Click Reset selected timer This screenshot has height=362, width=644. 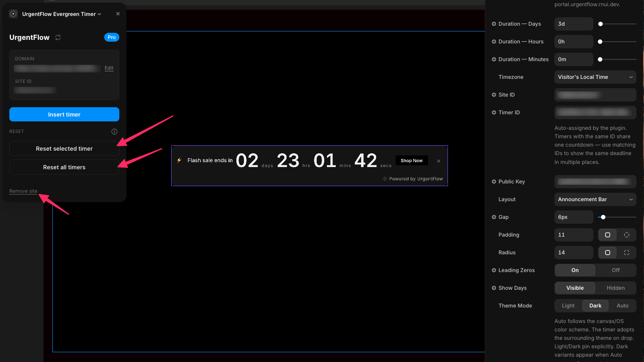[x=64, y=148]
